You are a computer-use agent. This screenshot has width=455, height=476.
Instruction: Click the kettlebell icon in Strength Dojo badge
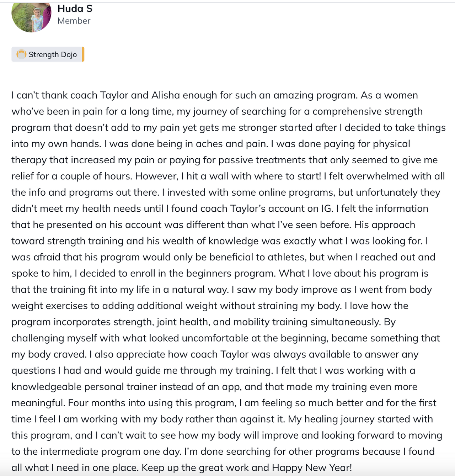(x=21, y=54)
